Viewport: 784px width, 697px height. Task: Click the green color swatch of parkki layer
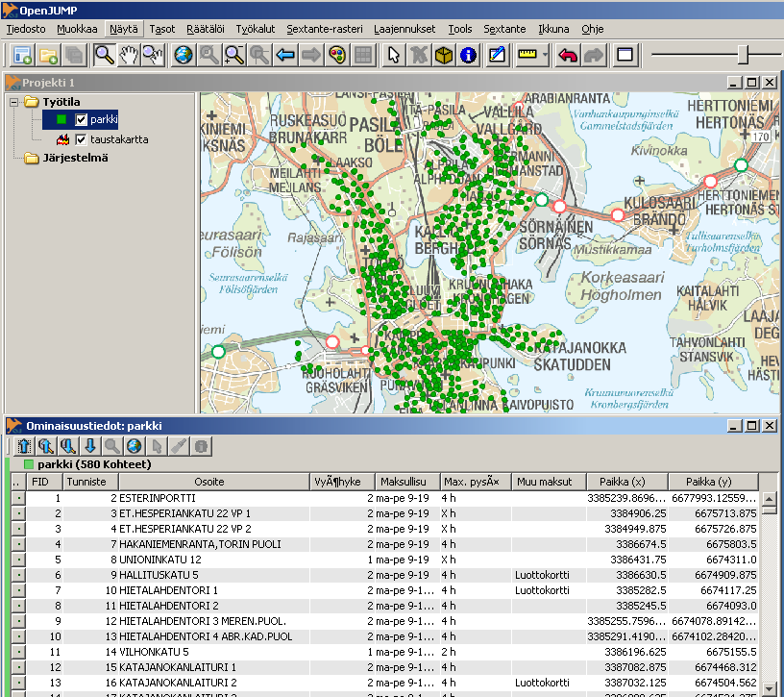tap(61, 119)
